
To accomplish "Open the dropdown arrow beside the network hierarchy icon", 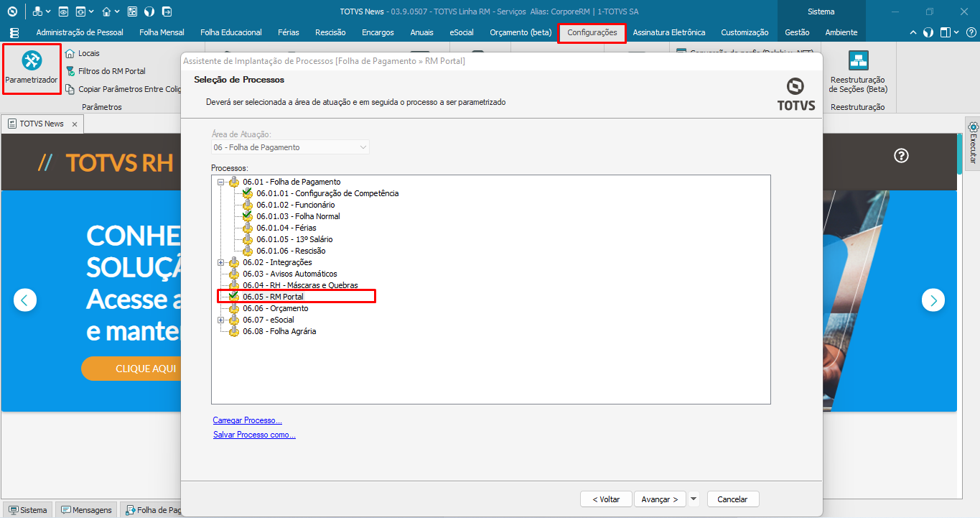I will pyautogui.click(x=48, y=11).
